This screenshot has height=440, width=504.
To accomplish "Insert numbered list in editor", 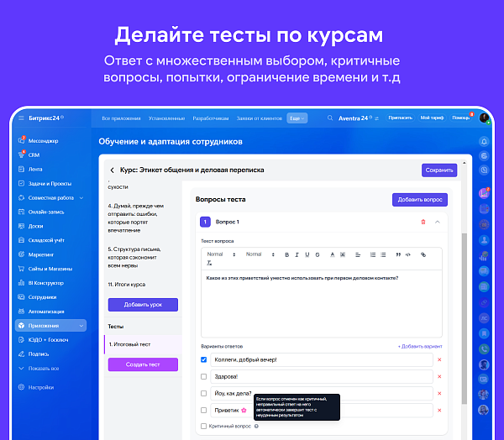I will 373,254.
